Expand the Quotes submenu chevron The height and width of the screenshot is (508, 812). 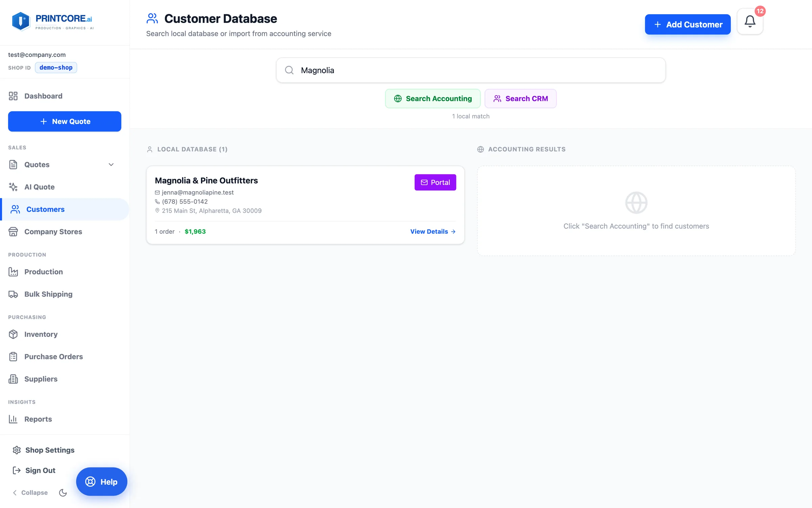click(x=111, y=165)
